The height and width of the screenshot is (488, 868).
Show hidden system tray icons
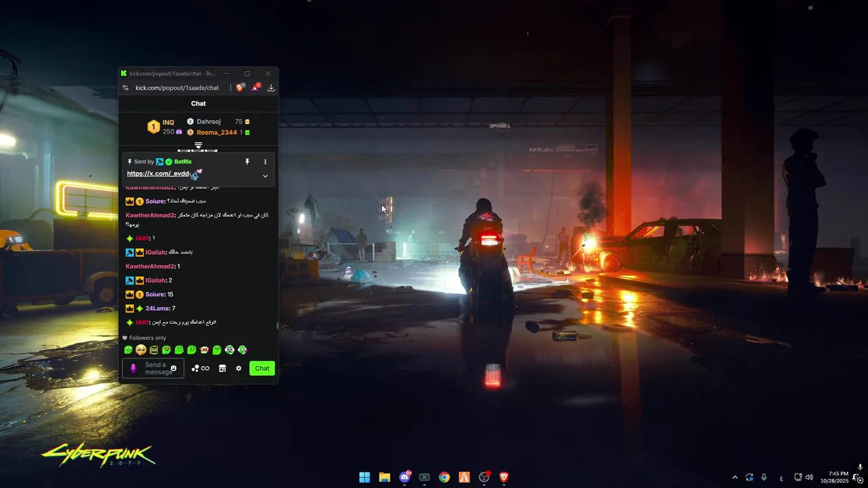pos(734,477)
